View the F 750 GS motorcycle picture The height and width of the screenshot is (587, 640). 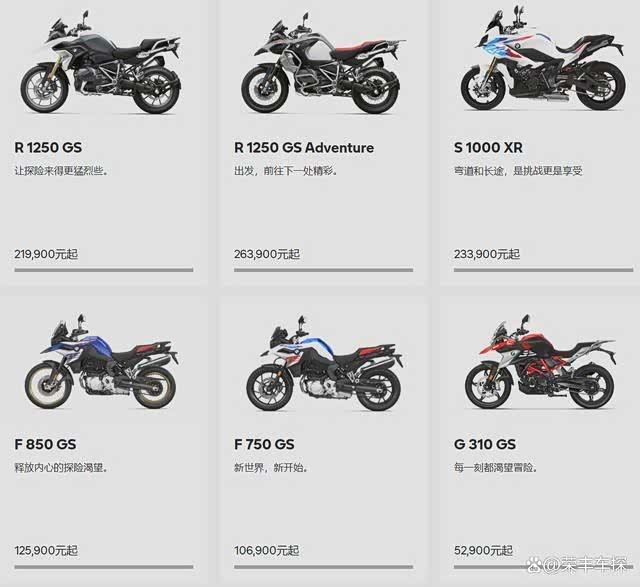click(x=324, y=363)
